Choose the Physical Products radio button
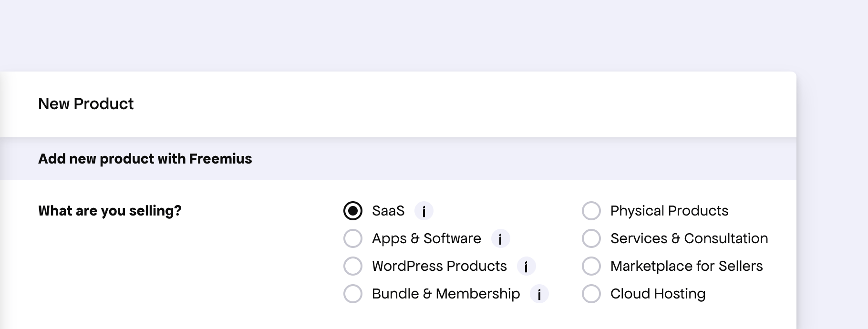868x329 pixels. pyautogui.click(x=591, y=211)
